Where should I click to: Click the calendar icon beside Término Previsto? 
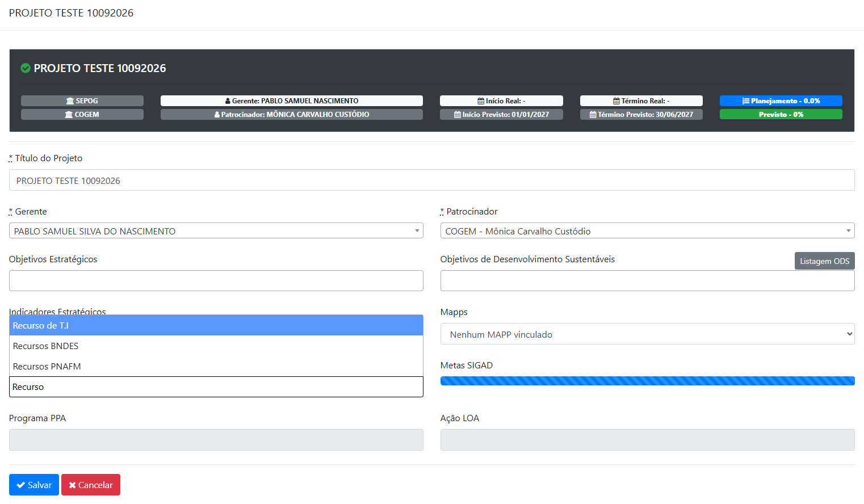coord(593,115)
